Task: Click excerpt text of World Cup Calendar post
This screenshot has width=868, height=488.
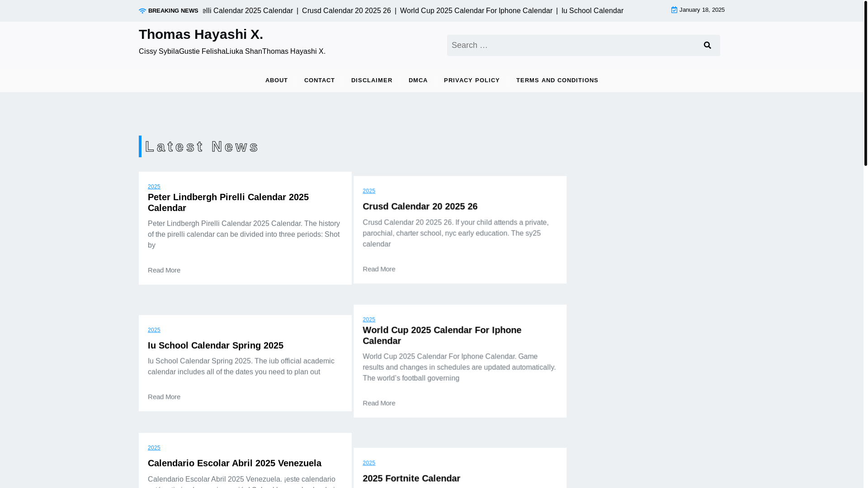Action: (459, 367)
